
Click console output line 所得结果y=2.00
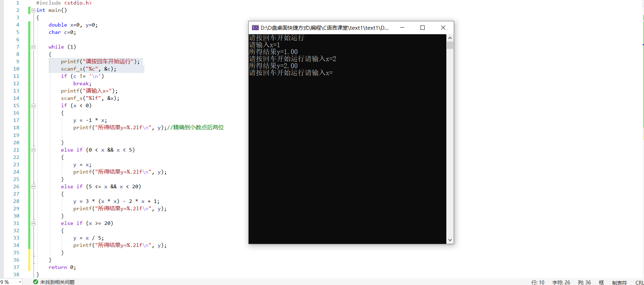coord(273,66)
